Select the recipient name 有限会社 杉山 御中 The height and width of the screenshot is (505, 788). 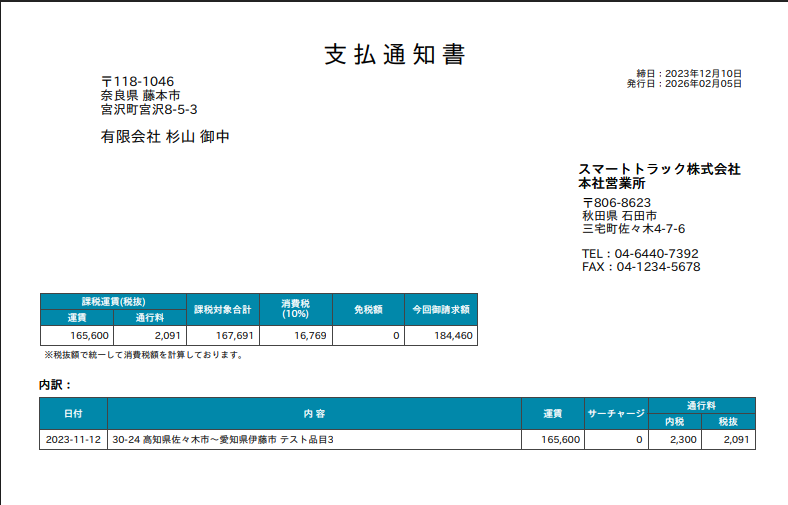tap(165, 136)
